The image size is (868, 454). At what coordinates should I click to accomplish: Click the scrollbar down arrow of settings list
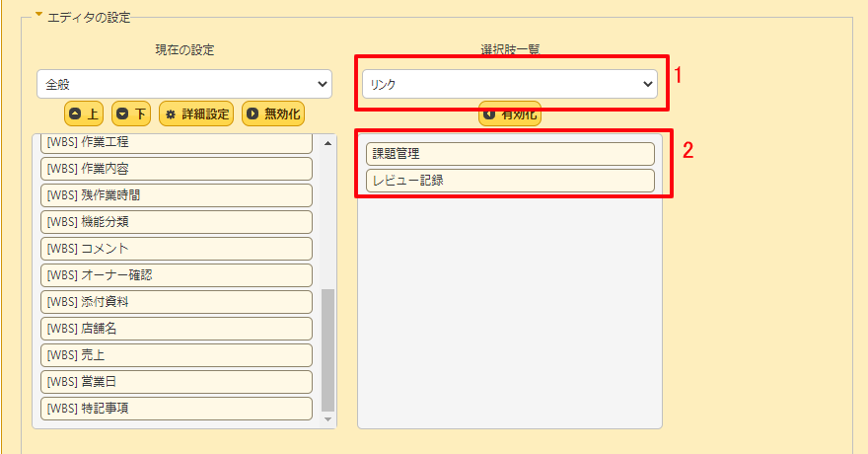tap(327, 419)
